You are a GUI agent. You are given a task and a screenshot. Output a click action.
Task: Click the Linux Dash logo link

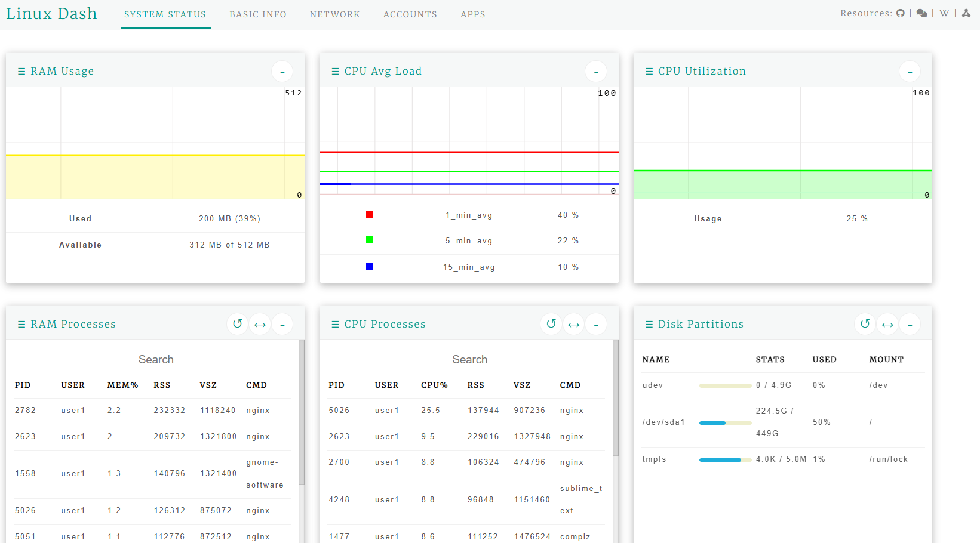pos(51,14)
